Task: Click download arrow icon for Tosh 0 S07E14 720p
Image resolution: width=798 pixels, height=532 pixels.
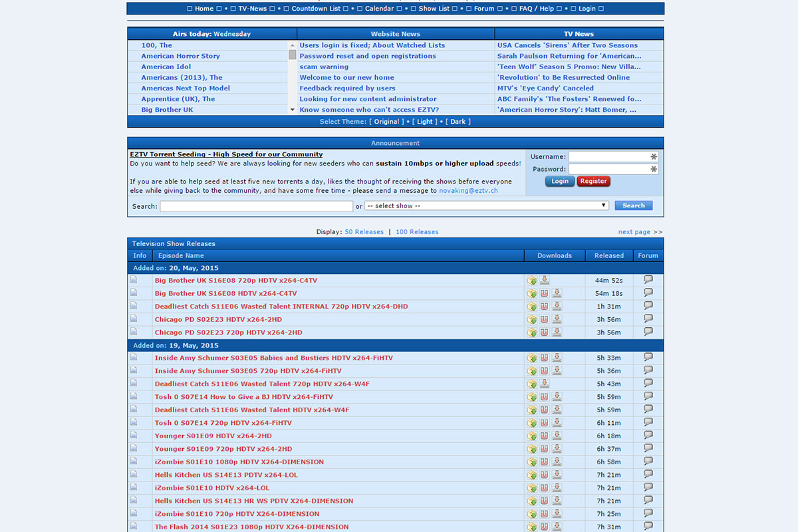Action: click(557, 423)
